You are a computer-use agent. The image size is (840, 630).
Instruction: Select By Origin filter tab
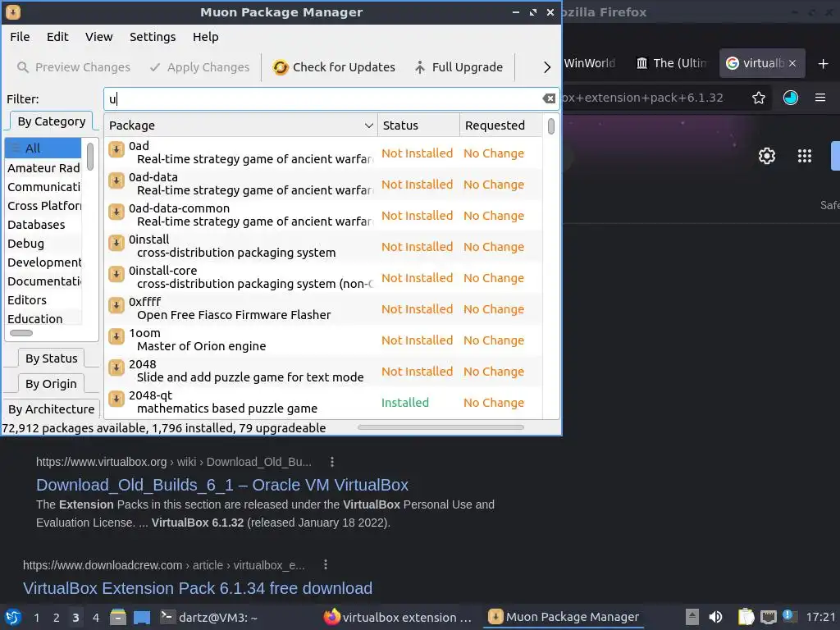point(52,384)
